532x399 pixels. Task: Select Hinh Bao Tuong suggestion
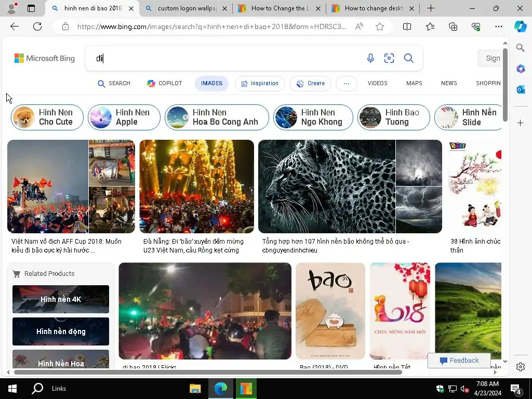click(394, 117)
